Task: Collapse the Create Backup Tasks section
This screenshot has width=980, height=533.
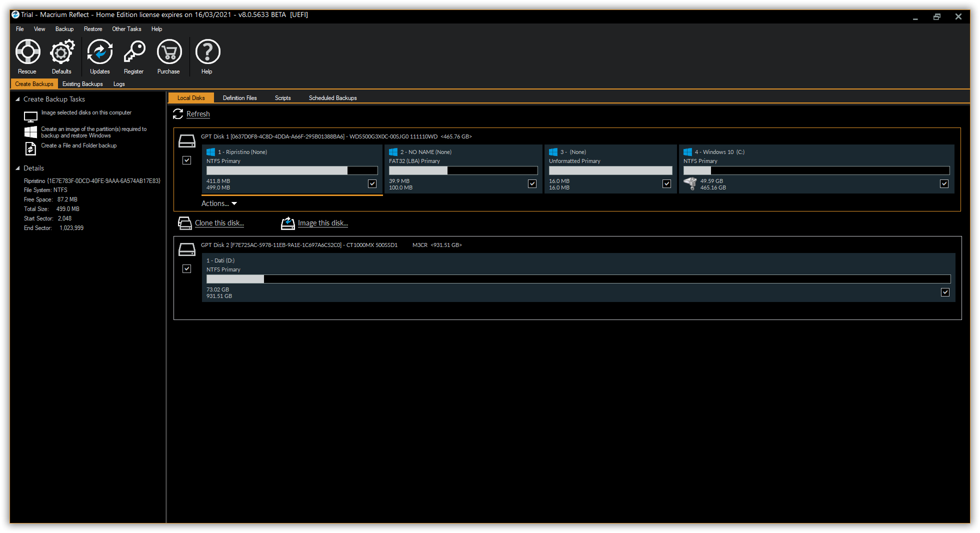Action: [x=17, y=99]
